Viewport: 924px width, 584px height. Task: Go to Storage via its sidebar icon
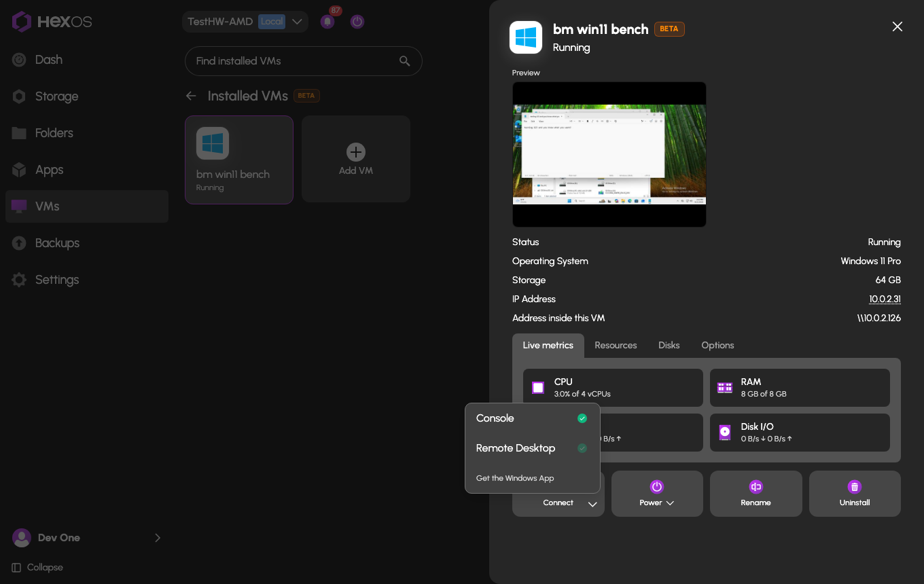coord(19,96)
